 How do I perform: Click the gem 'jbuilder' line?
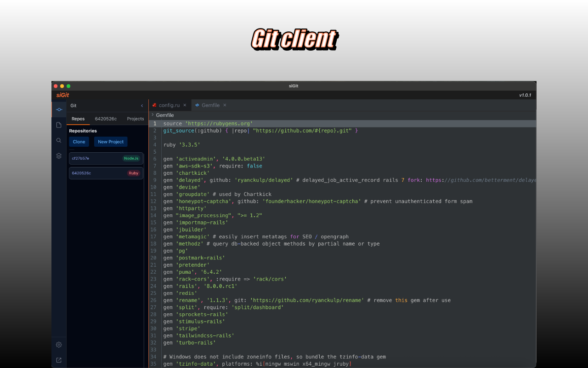(x=185, y=230)
